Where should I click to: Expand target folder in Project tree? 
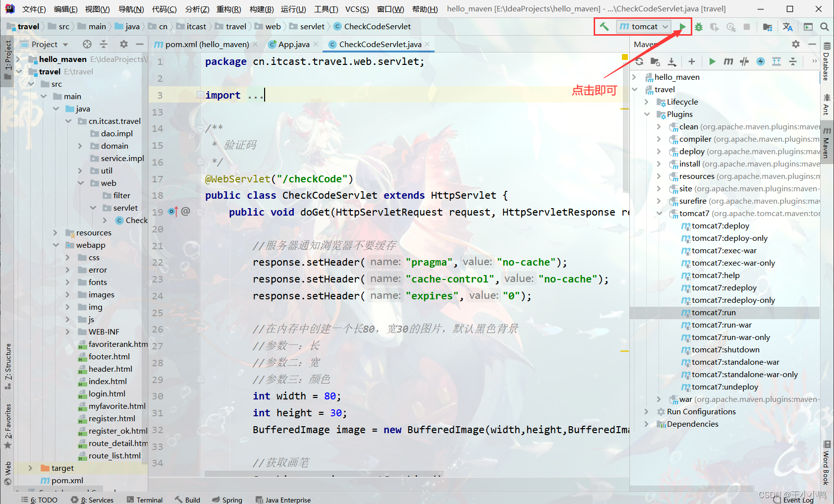click(x=30, y=468)
